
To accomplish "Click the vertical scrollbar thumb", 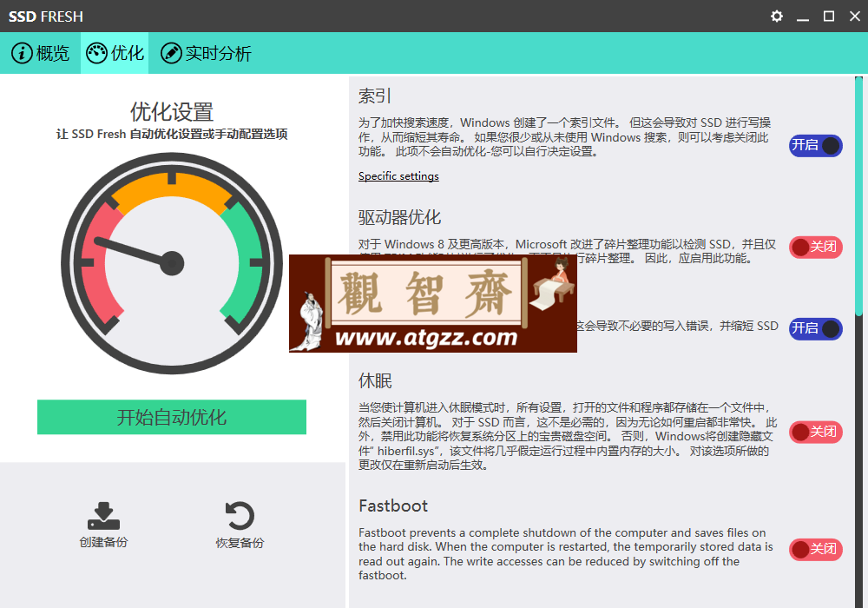I will 858,196.
